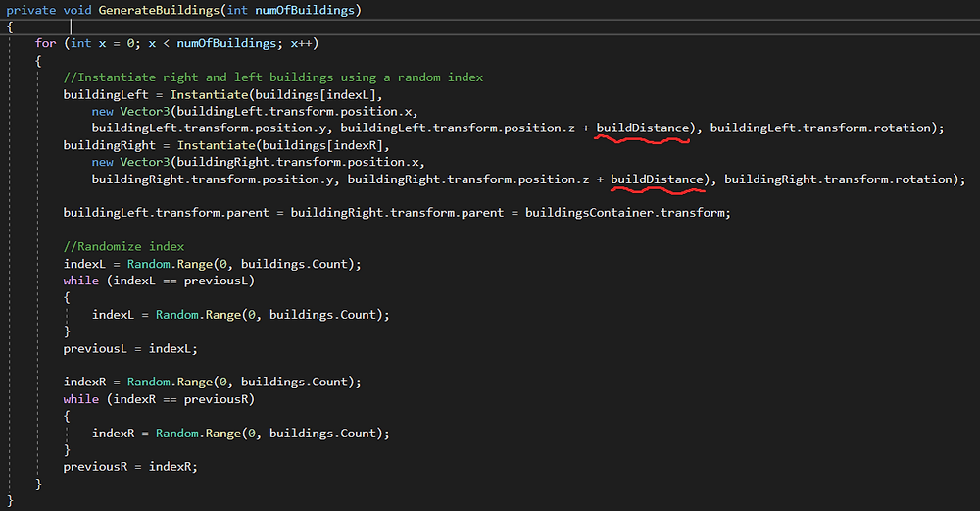Click 'buildingLeft.transform.position.z' expression
This screenshot has height=511, width=980.
click(x=458, y=128)
